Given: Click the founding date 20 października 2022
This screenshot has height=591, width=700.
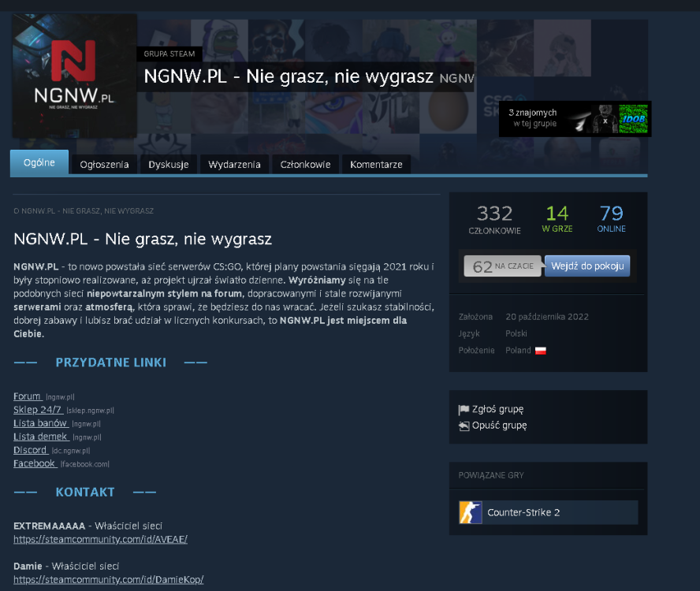Looking at the screenshot, I should 547,317.
